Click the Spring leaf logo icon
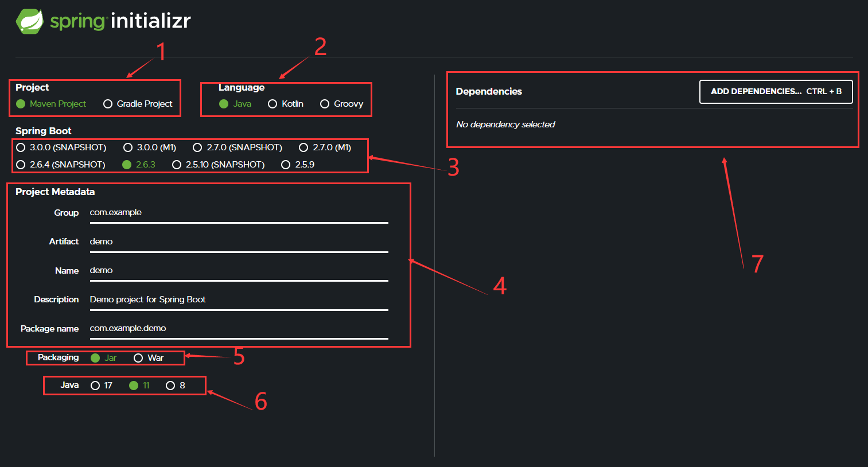This screenshot has width=868, height=467. (30, 21)
